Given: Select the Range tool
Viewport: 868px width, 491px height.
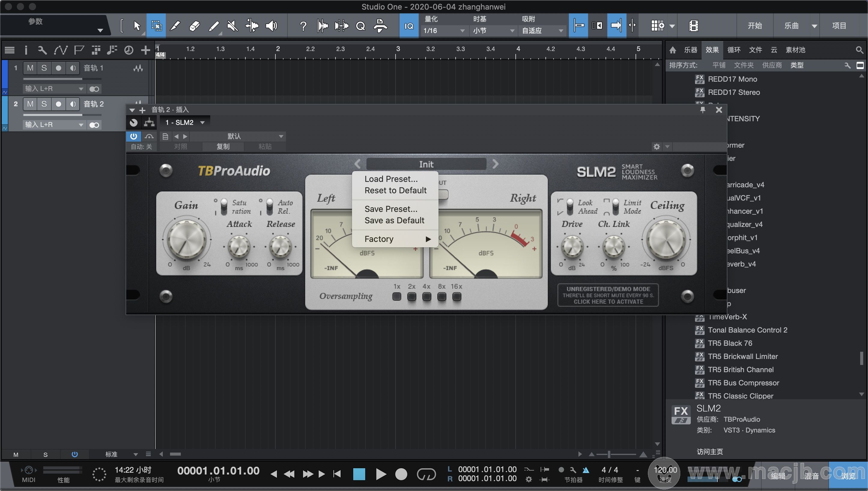Looking at the screenshot, I should tap(156, 26).
